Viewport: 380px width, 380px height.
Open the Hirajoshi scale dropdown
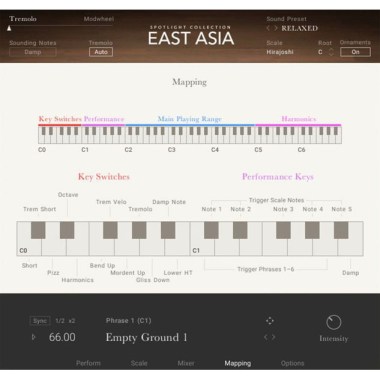click(x=280, y=52)
